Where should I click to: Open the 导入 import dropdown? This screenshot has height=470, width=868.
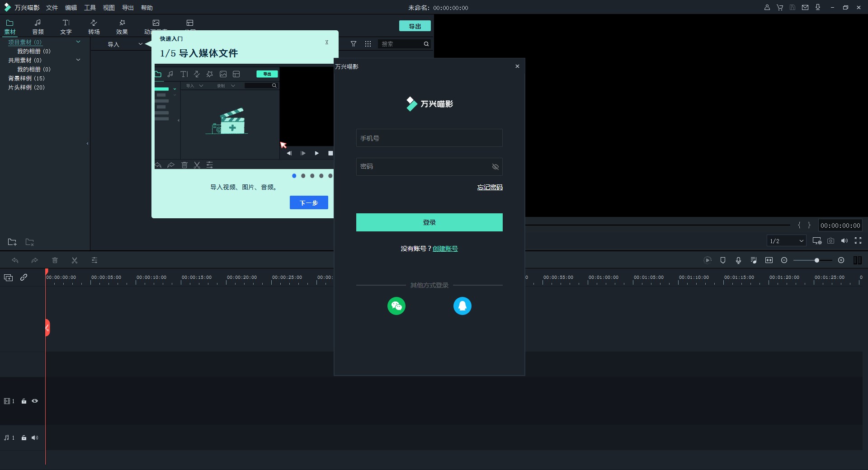point(140,44)
